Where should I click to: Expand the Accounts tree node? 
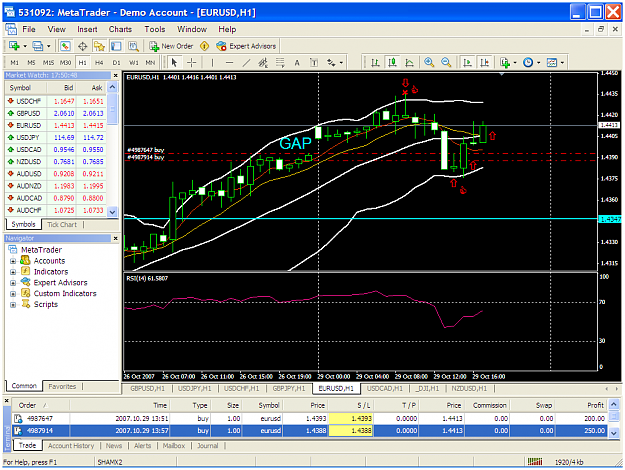tap(13, 262)
